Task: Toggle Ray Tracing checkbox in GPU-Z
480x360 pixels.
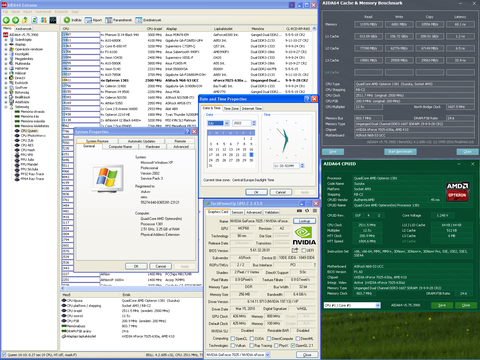Action: 252,346
